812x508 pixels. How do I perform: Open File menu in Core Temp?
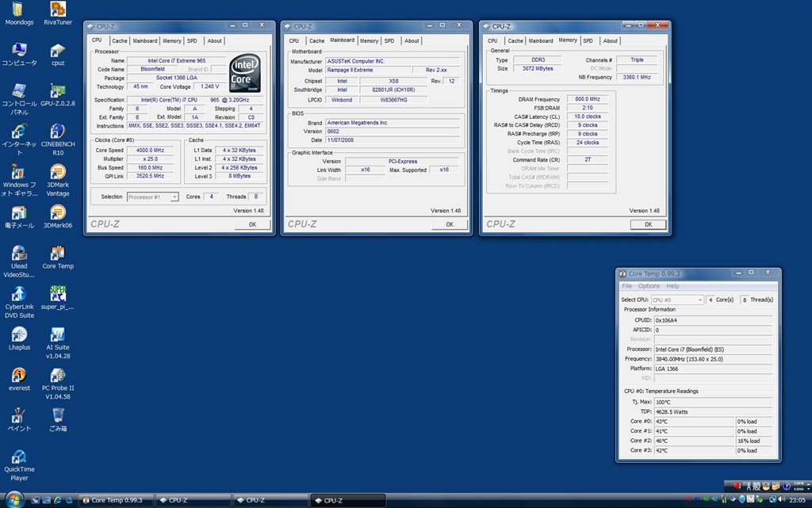coord(626,286)
